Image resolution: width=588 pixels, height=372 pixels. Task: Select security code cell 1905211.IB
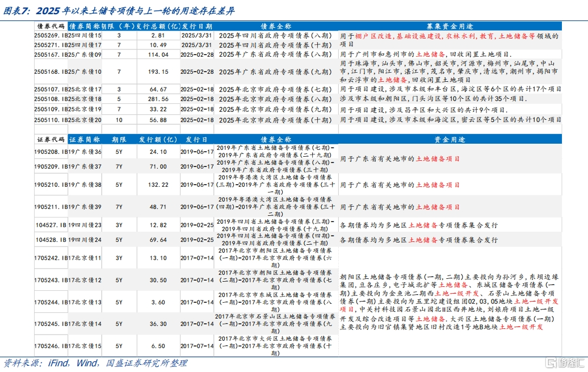pyautogui.click(x=51, y=207)
